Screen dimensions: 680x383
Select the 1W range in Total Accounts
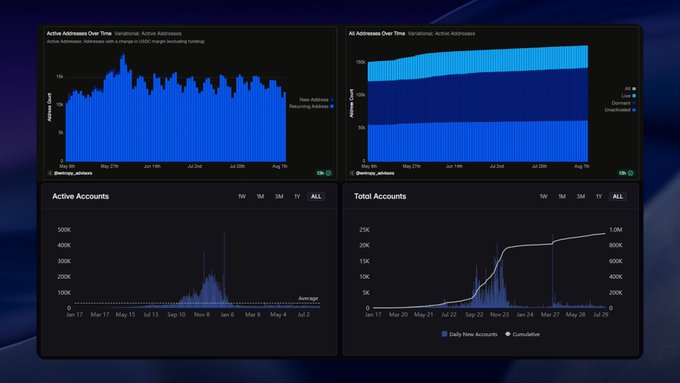point(543,196)
